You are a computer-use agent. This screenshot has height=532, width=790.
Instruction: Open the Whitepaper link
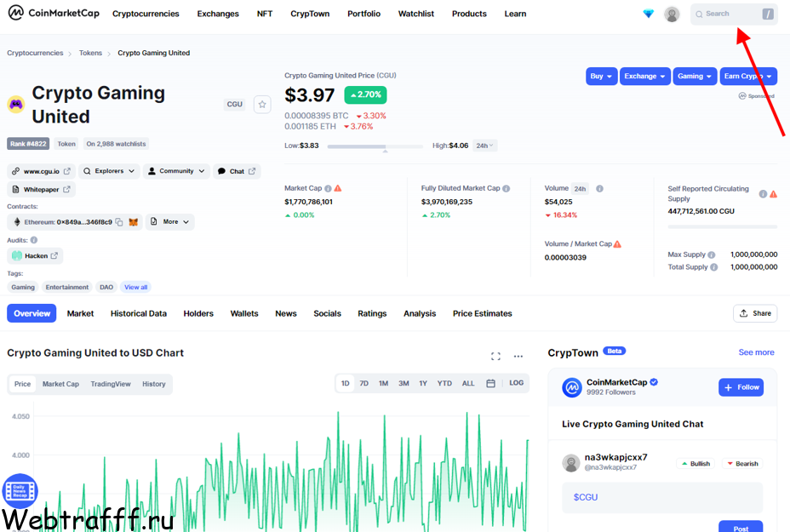pyautogui.click(x=42, y=190)
